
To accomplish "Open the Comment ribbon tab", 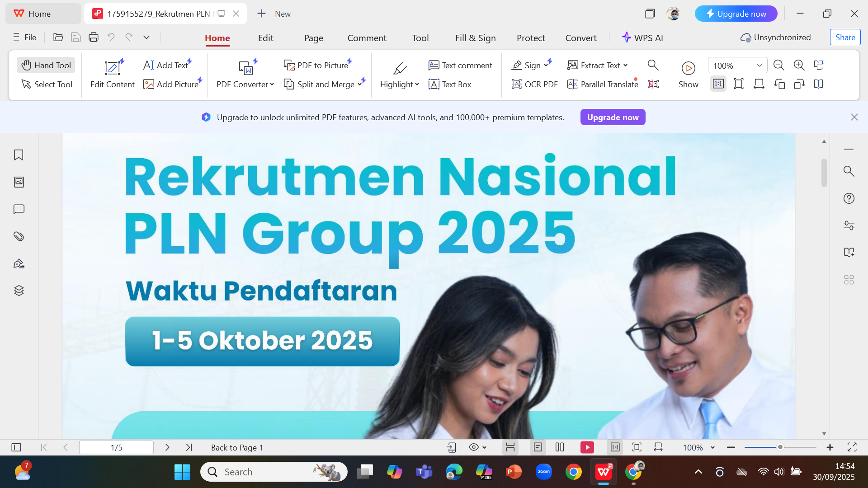I will click(367, 38).
